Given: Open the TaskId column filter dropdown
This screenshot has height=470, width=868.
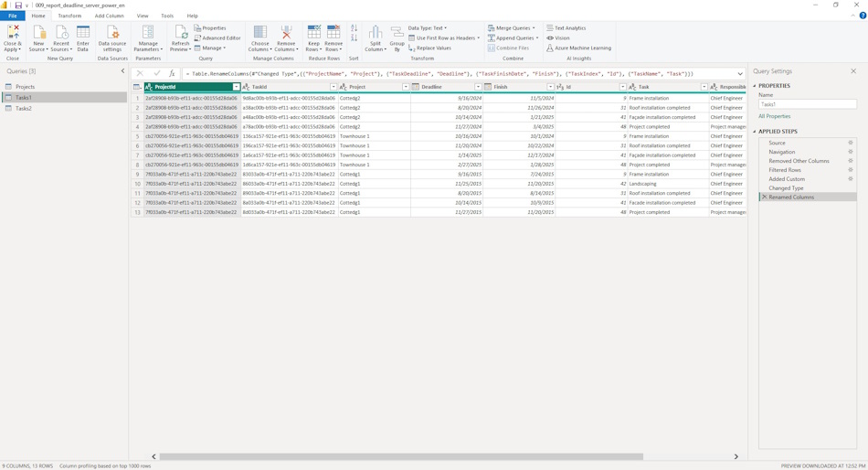Looking at the screenshot, I should (333, 87).
